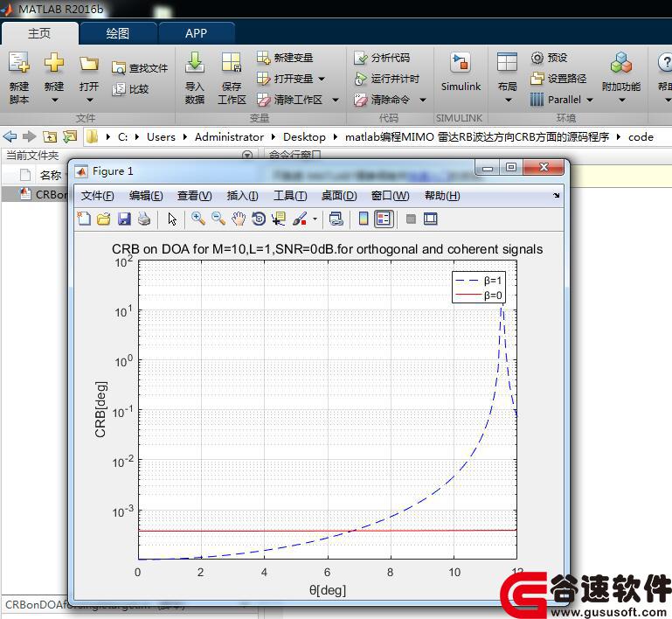This screenshot has width=672, height=619.
Task: Click Link Plot icon in the Figure 1 toolbar
Action: pyautogui.click(x=336, y=219)
